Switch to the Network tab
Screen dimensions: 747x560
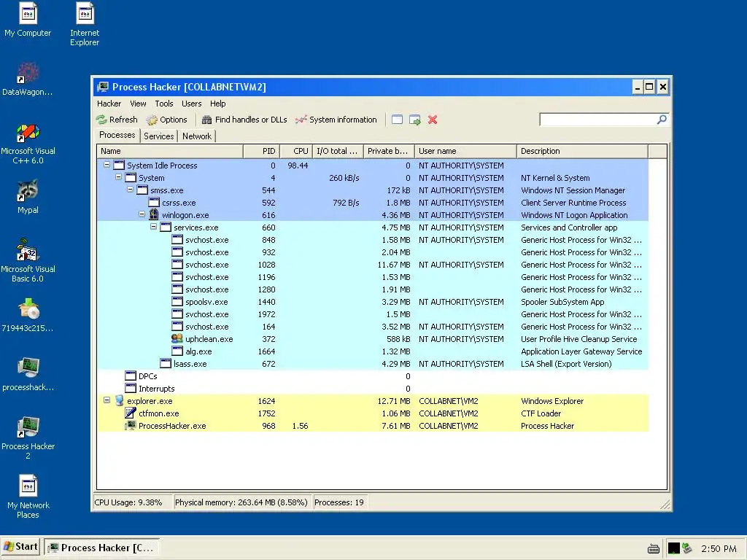coord(197,136)
